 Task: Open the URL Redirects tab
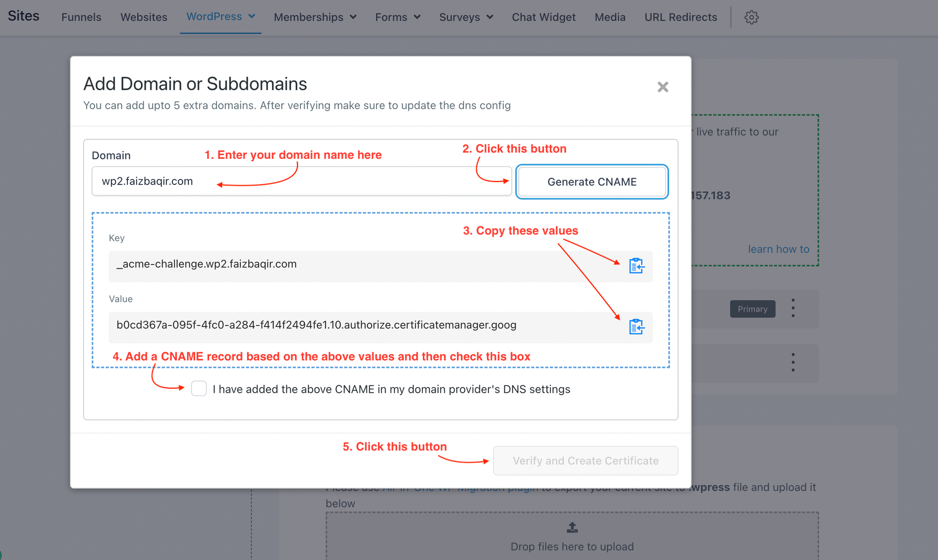pos(681,17)
